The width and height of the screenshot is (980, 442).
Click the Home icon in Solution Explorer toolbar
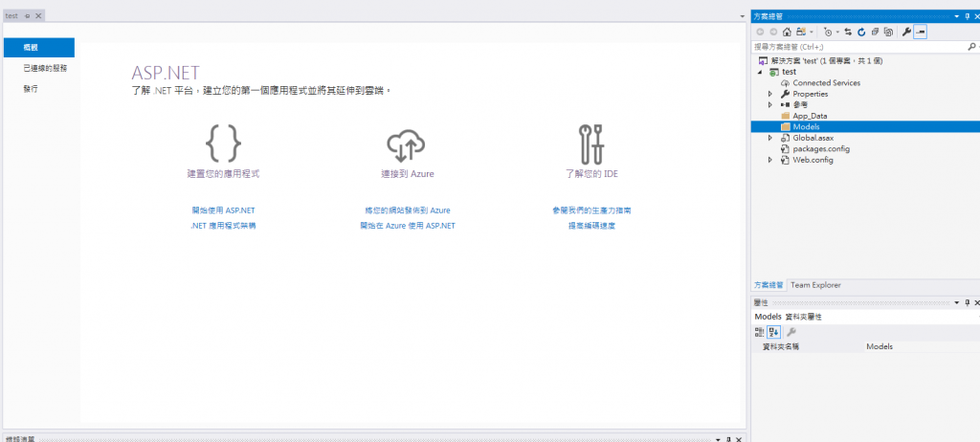[787, 32]
